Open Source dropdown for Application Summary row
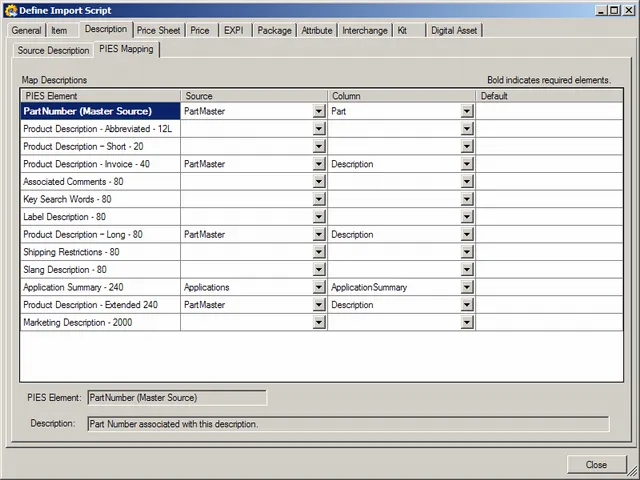 (320, 288)
